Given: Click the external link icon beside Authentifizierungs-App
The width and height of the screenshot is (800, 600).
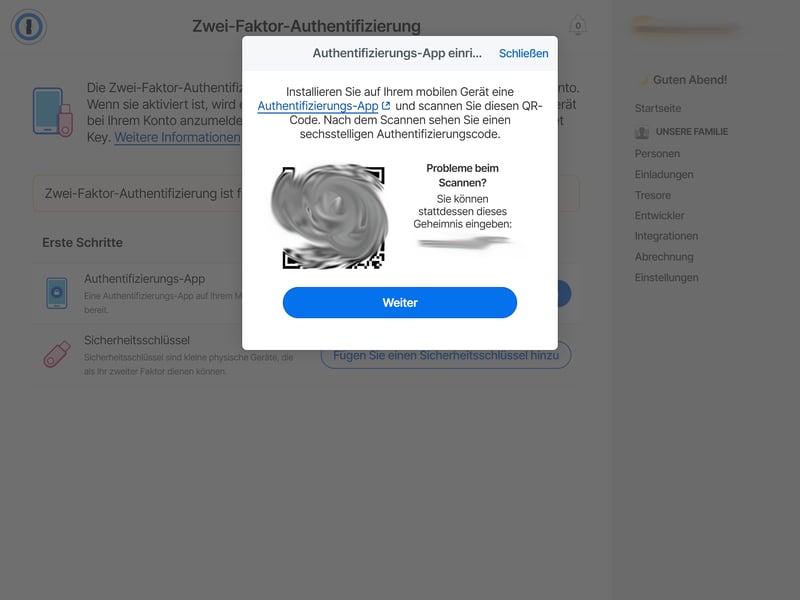Looking at the screenshot, I should click(x=386, y=106).
